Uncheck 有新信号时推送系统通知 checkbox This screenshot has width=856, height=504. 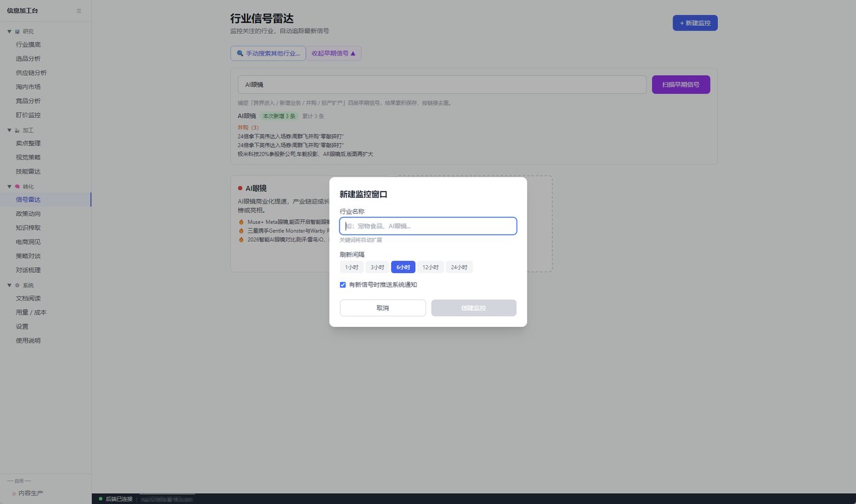click(343, 285)
